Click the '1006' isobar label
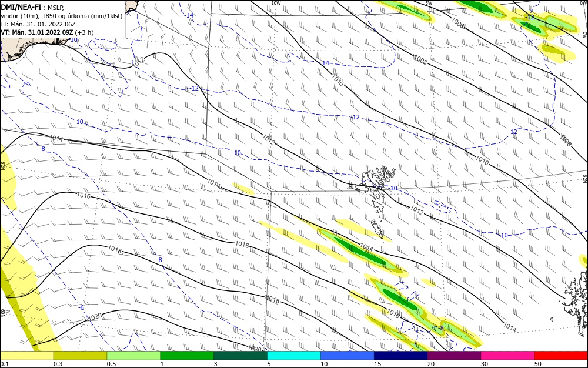 [457, 23]
